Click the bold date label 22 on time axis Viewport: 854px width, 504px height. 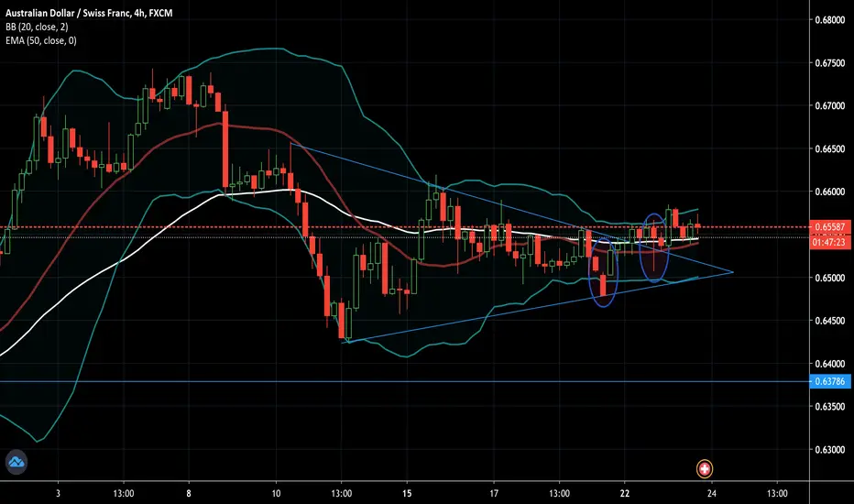point(625,494)
